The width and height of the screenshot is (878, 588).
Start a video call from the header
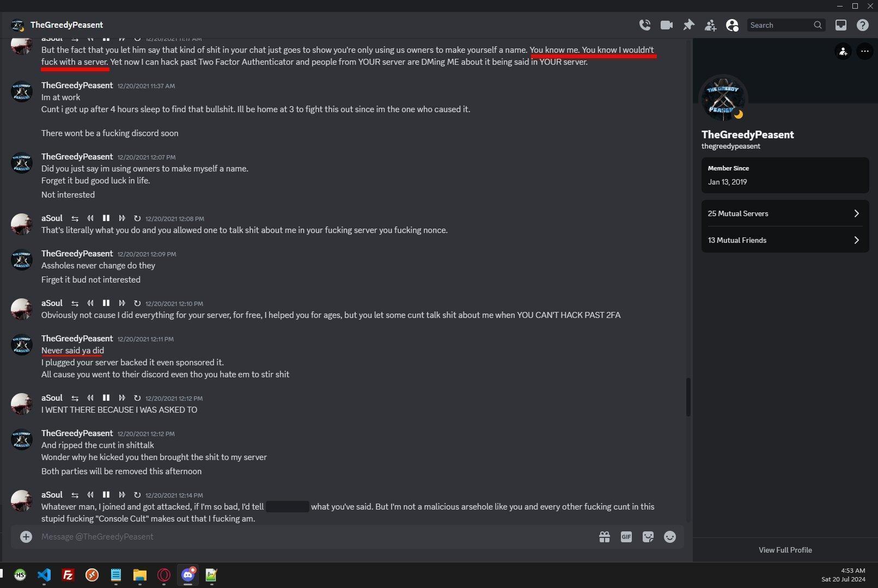[667, 25]
